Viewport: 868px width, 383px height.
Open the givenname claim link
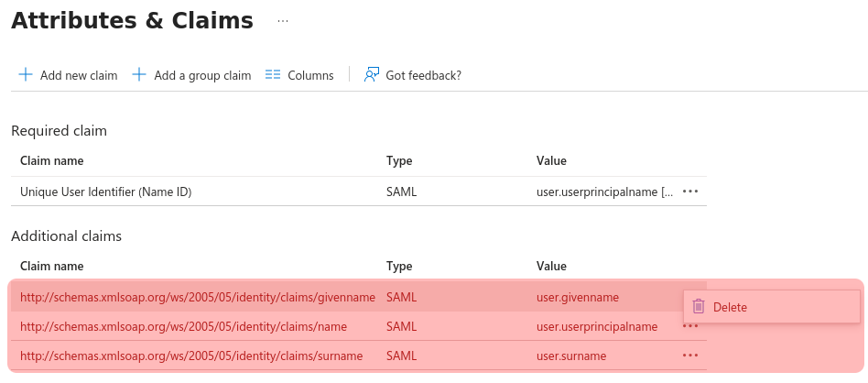coord(198,297)
